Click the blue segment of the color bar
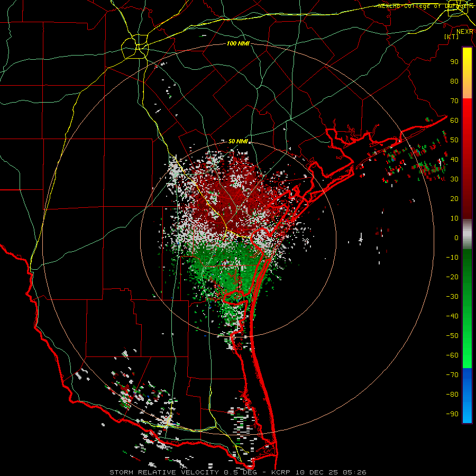Viewport: 476px width, 476px height. (x=467, y=396)
